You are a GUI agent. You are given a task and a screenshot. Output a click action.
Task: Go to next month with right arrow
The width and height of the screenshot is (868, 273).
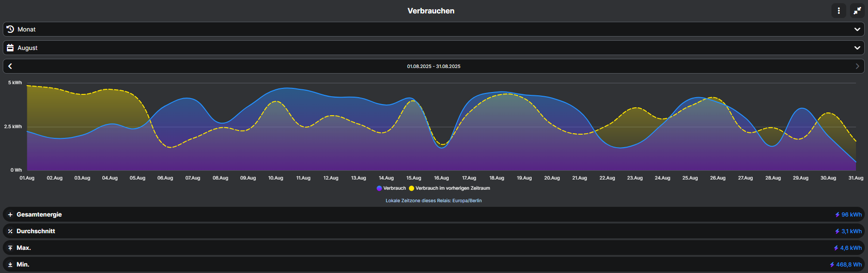coord(857,66)
